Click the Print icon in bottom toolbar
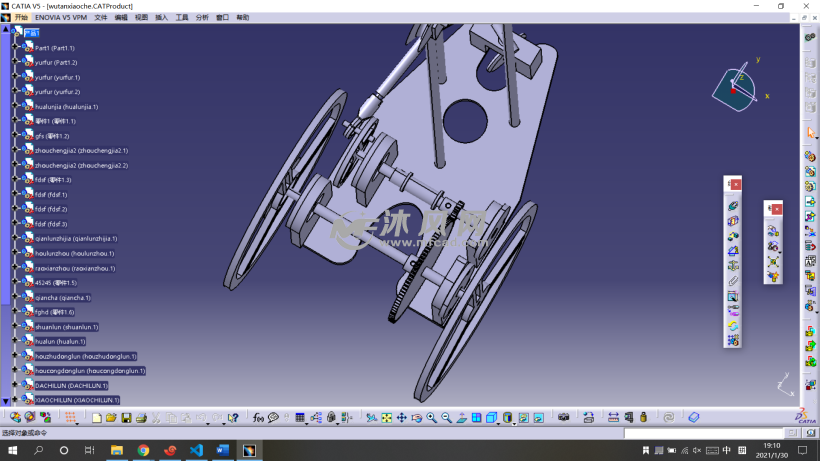This screenshot has width=820, height=461. click(142, 417)
